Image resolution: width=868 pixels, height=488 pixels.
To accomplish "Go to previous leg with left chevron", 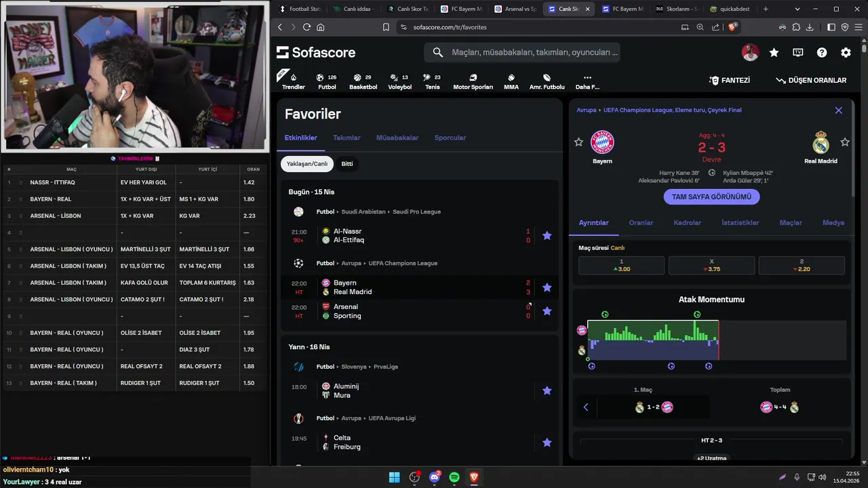I will coord(586,407).
